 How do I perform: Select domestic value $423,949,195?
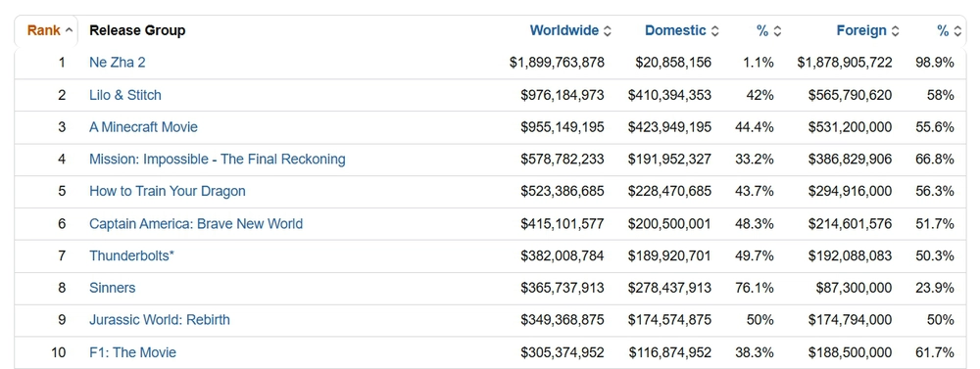click(669, 127)
